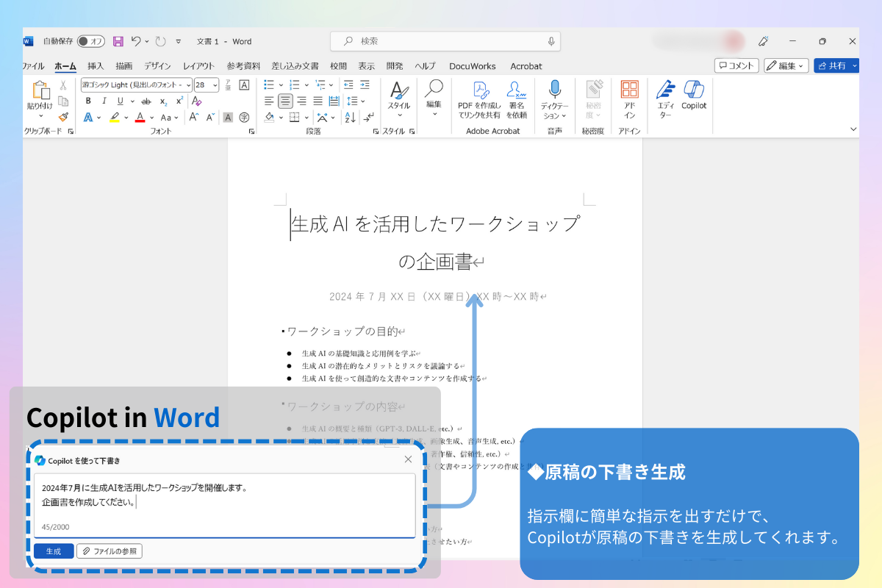
Task: Increase font size with A-up icon
Action: click(194, 117)
